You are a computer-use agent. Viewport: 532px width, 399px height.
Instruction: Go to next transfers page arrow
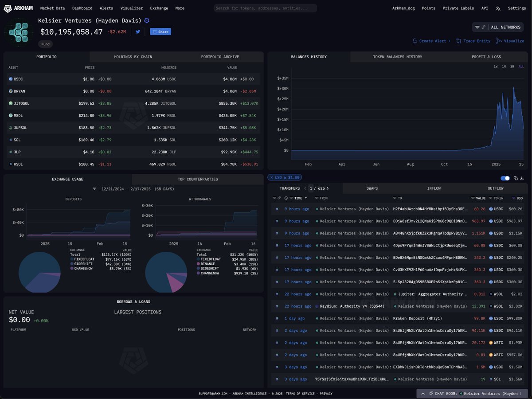click(328, 188)
